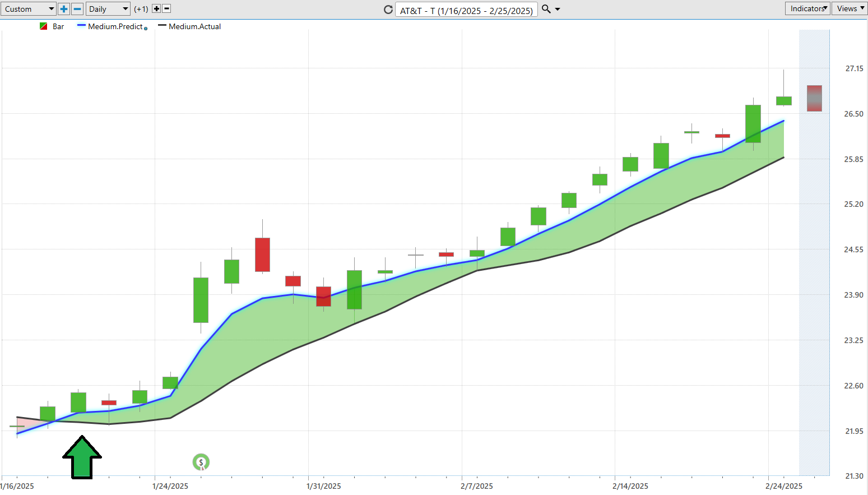Click the green dollar earnings marker icon

click(201, 462)
